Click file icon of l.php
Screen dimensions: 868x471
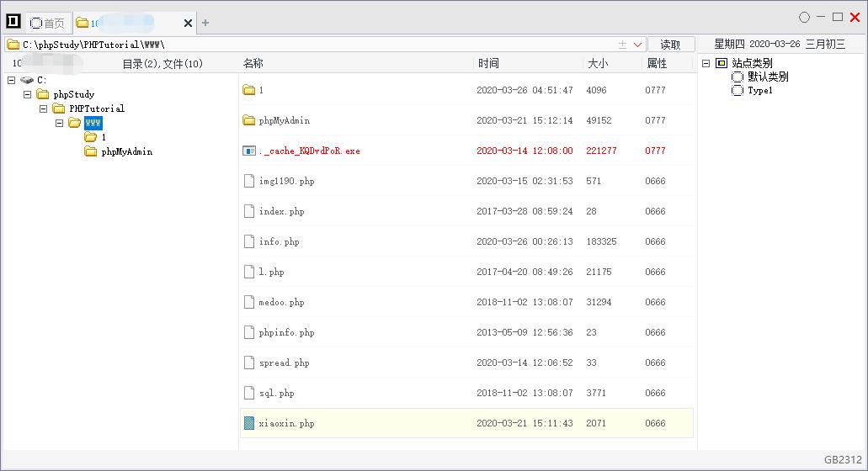pos(249,272)
